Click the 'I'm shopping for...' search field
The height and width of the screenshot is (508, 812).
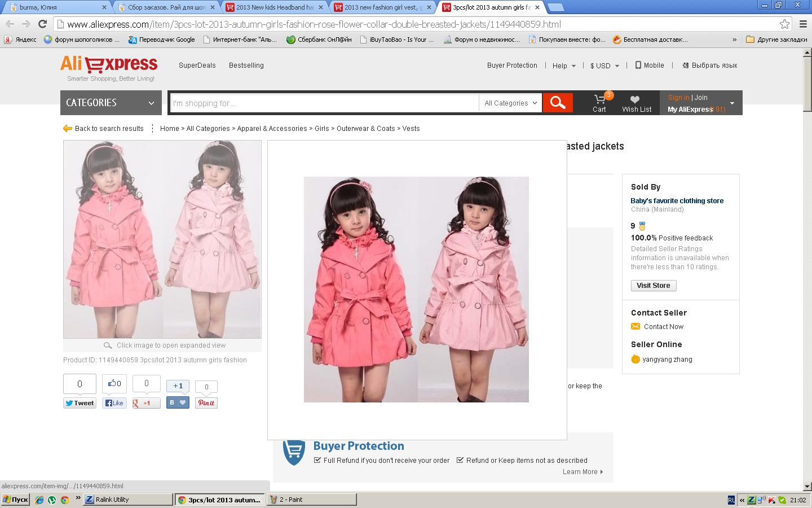[x=324, y=103]
